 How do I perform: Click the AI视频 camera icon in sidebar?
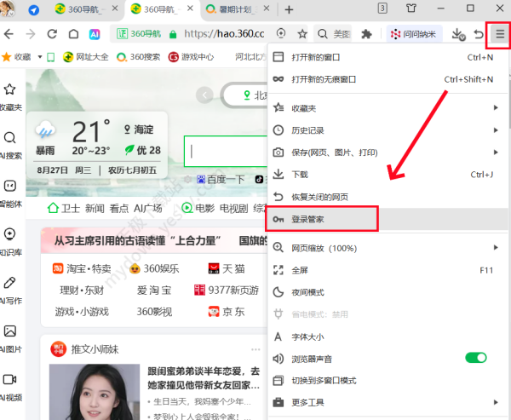(x=11, y=380)
